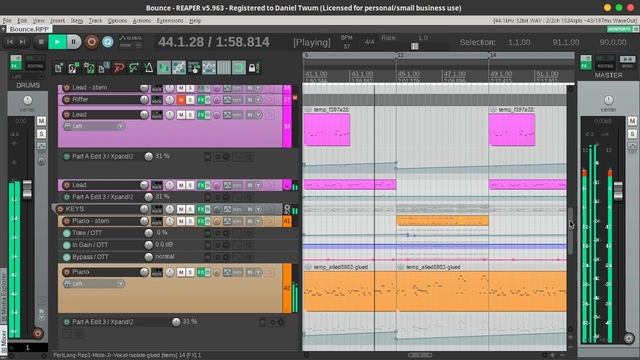Toggle Item Grouping toolbar icon
Screen dimensions: 640x360
click(179, 68)
